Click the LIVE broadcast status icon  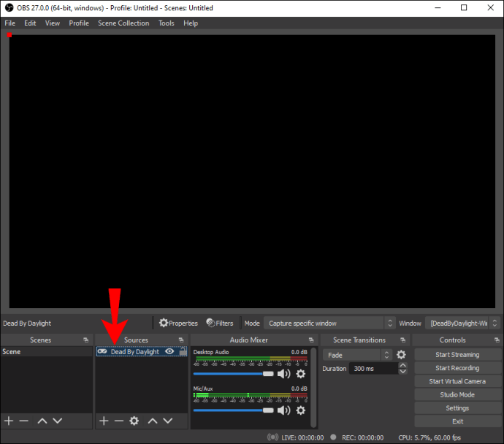pos(272,437)
